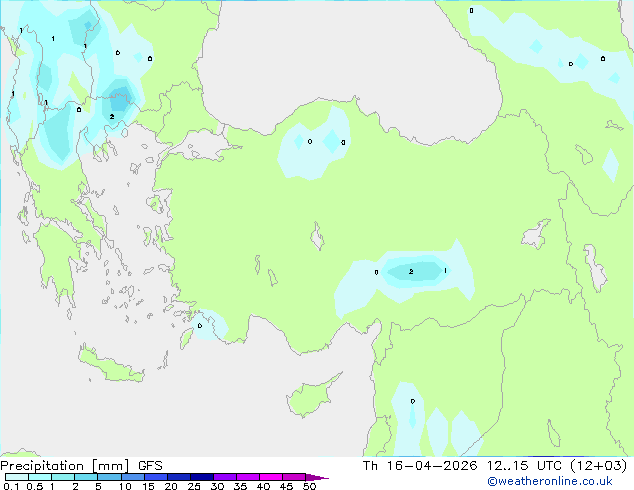Pick the legend swatch between 0.5 and 1
Image resolution: width=634 pixels, height=490 pixels.
coord(40,477)
